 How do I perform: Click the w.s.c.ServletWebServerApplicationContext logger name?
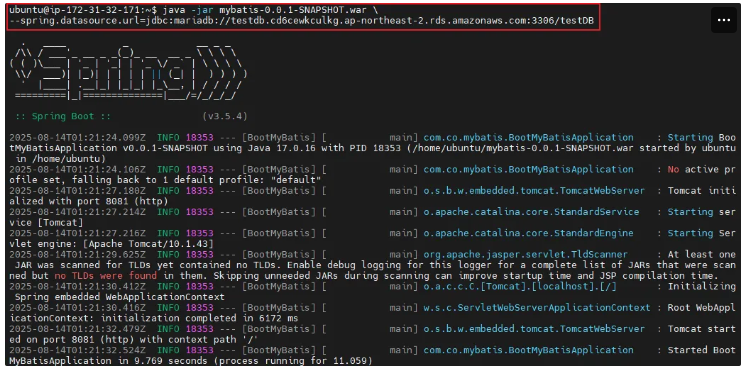click(537, 308)
